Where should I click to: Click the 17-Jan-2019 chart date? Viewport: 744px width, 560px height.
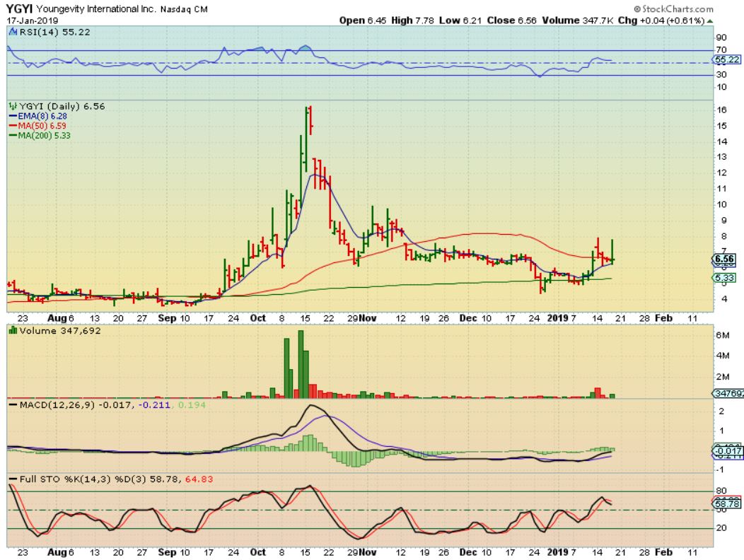click(x=32, y=20)
